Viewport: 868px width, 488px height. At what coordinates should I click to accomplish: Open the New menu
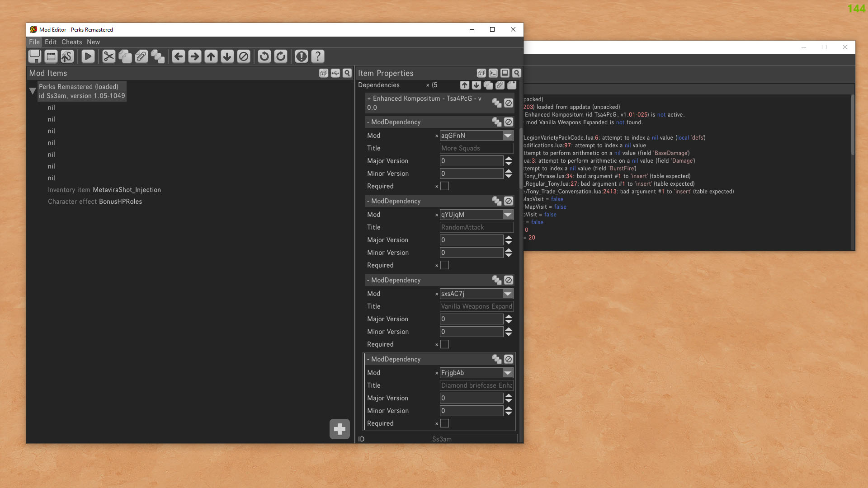[x=94, y=42]
